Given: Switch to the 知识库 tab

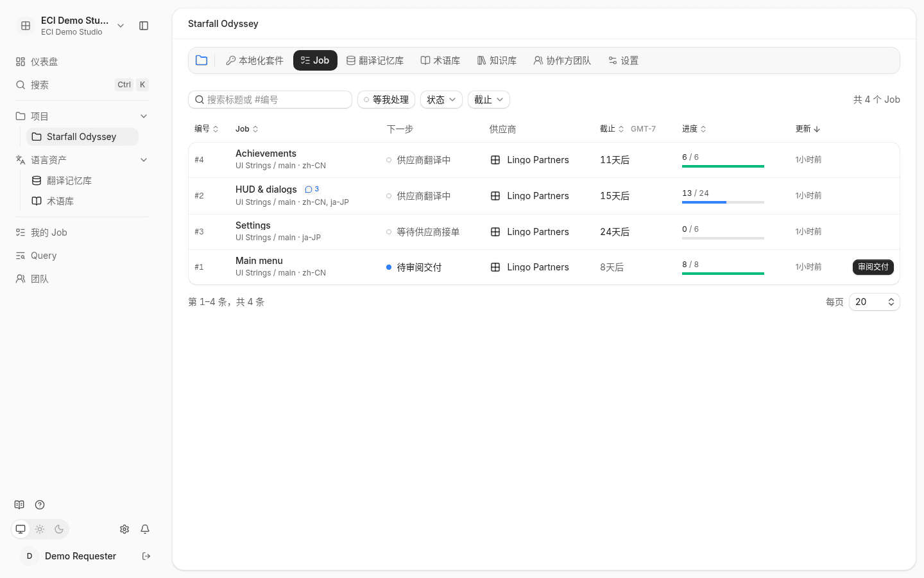Looking at the screenshot, I should coord(497,60).
